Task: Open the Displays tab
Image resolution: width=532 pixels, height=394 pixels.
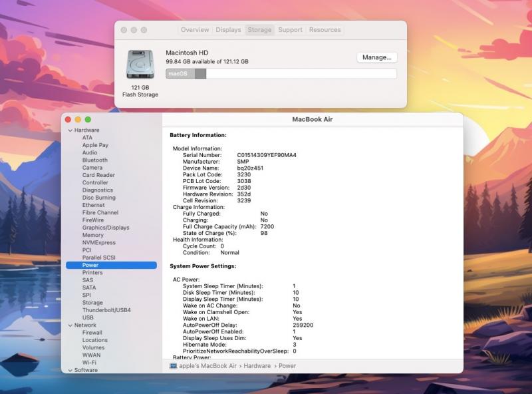Action: point(228,30)
